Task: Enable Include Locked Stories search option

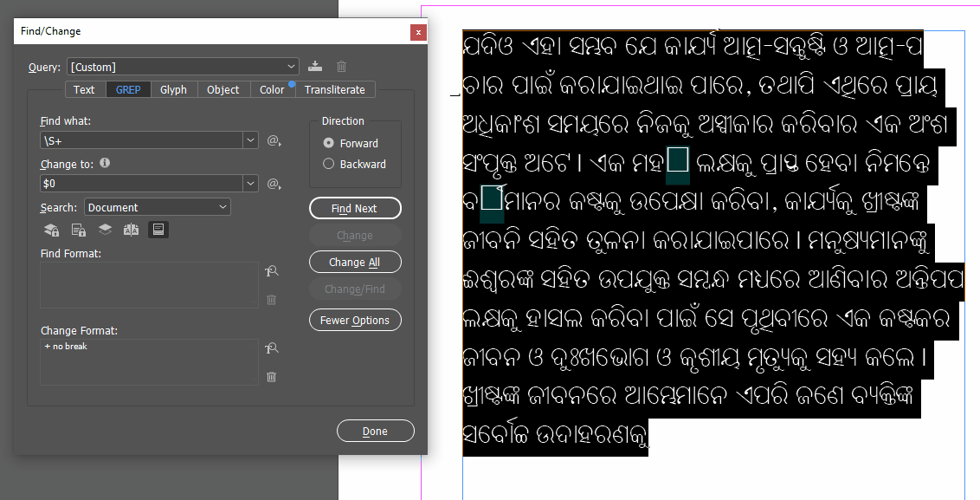Action: point(79,230)
